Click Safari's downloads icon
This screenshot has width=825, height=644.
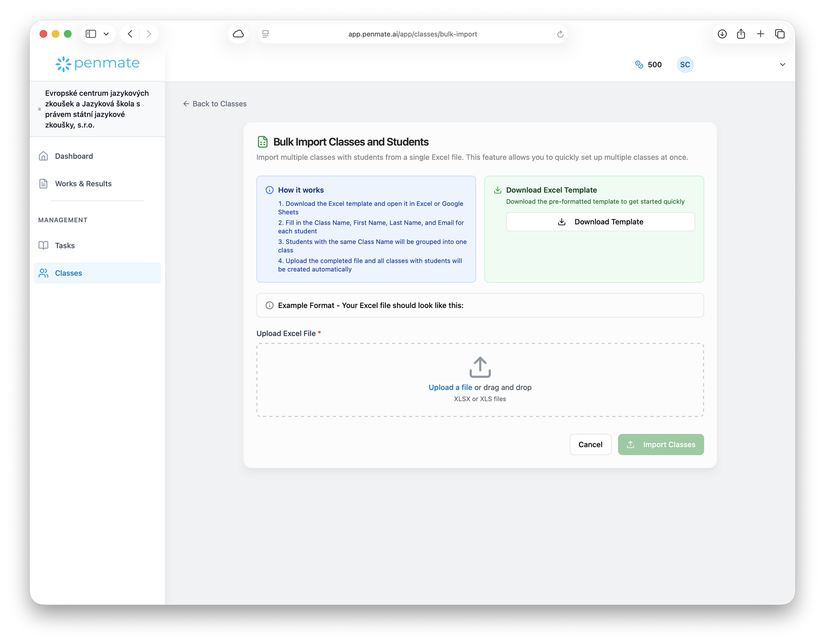(x=722, y=34)
